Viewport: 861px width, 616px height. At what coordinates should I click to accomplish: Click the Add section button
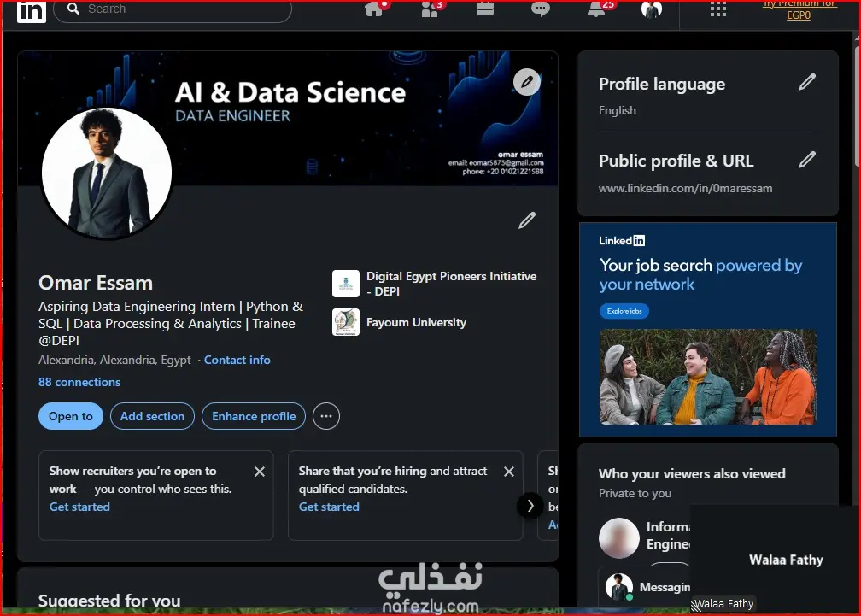pos(153,416)
